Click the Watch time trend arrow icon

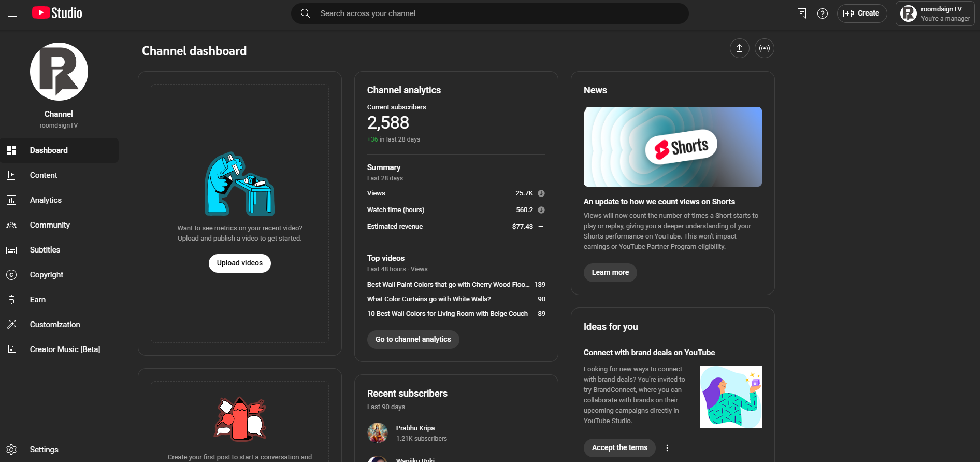pyautogui.click(x=541, y=210)
